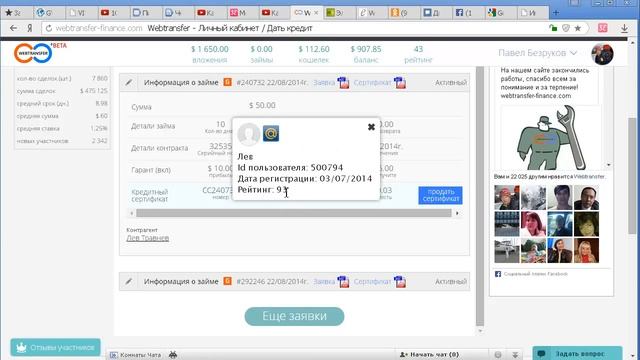Go back with the browser back arrow
This screenshot has width=640, height=360.
(x=13, y=28)
